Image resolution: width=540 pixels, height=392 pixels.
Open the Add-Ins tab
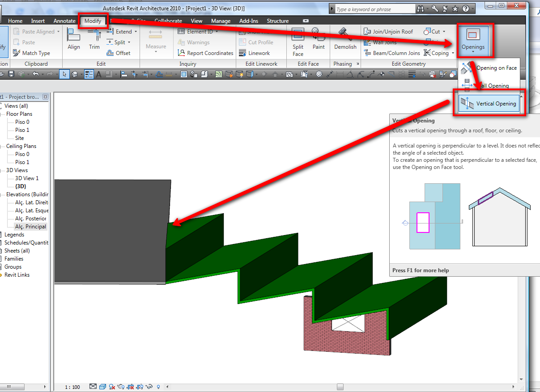250,21
